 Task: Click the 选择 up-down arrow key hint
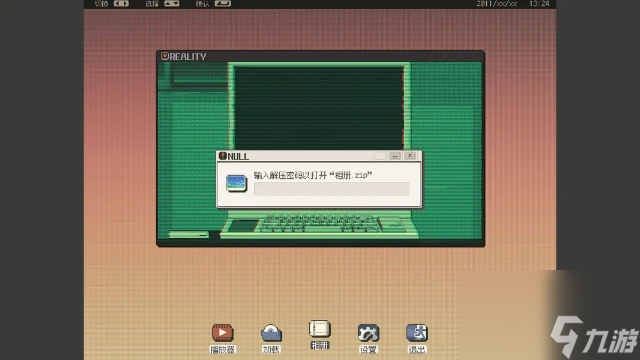click(172, 4)
